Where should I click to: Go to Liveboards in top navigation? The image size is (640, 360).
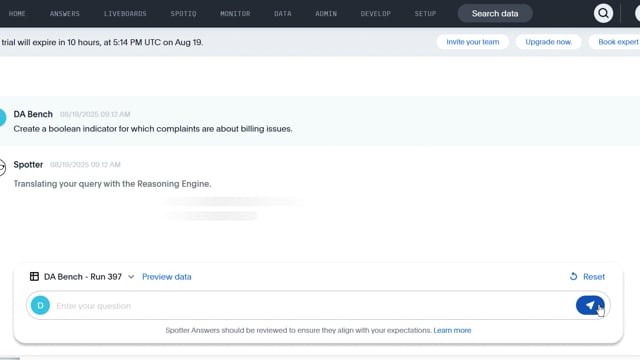[x=125, y=13]
